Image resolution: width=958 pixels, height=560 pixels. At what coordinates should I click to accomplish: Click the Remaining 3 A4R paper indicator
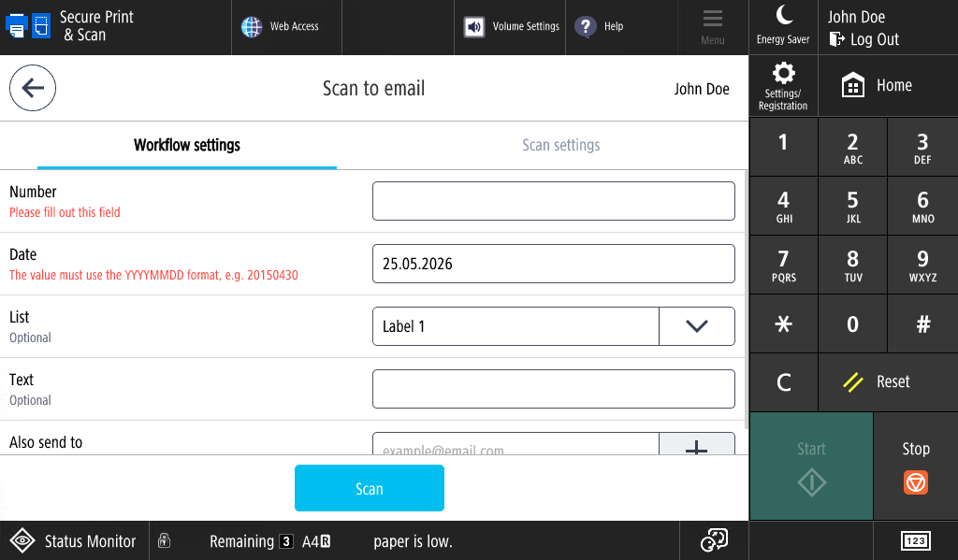point(270,541)
